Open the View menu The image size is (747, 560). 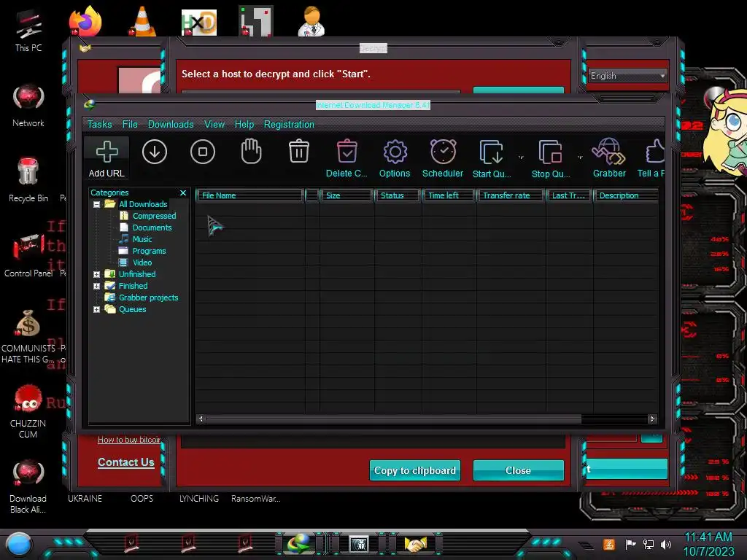[x=214, y=124]
